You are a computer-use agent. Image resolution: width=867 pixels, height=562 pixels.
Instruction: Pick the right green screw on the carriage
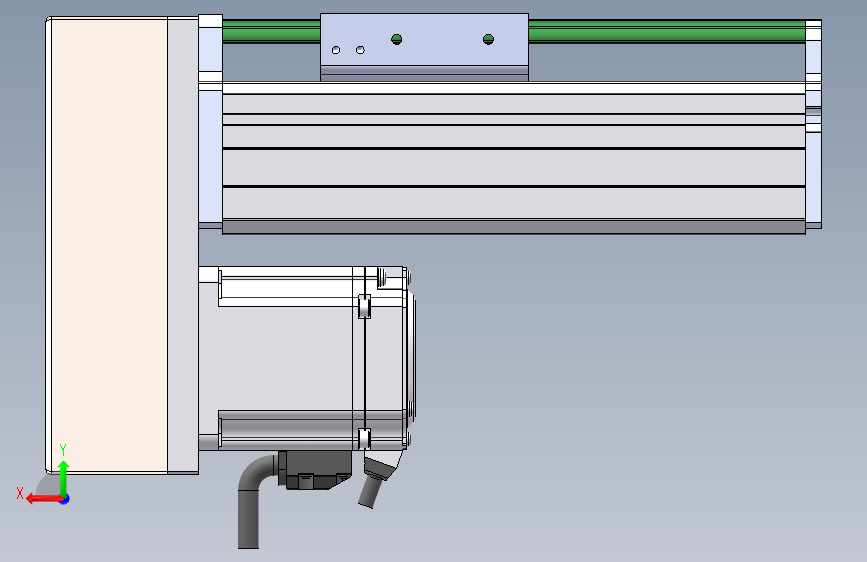[488, 39]
